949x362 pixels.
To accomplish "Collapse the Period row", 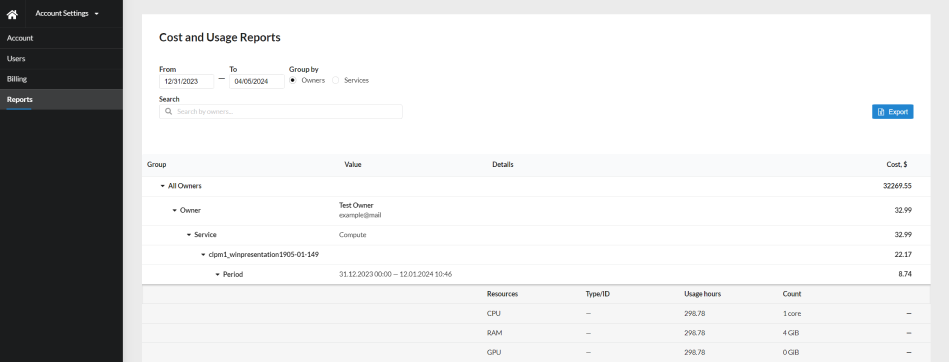I will point(218,275).
